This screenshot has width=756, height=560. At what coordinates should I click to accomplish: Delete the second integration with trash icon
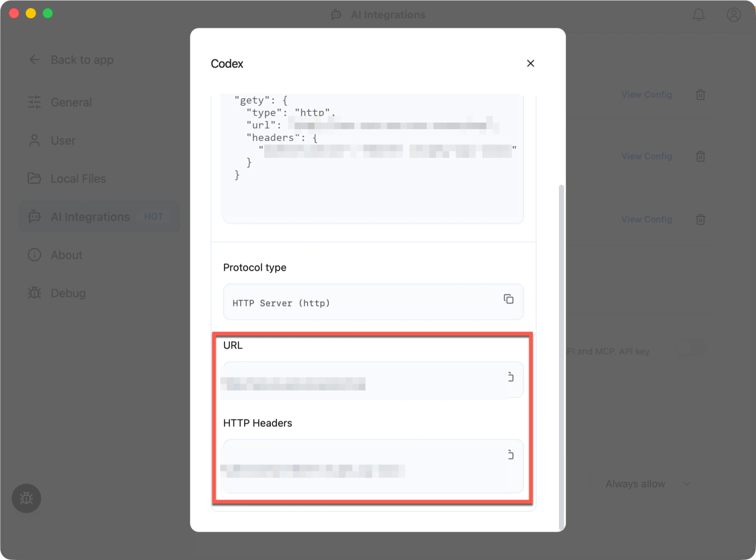tap(700, 156)
